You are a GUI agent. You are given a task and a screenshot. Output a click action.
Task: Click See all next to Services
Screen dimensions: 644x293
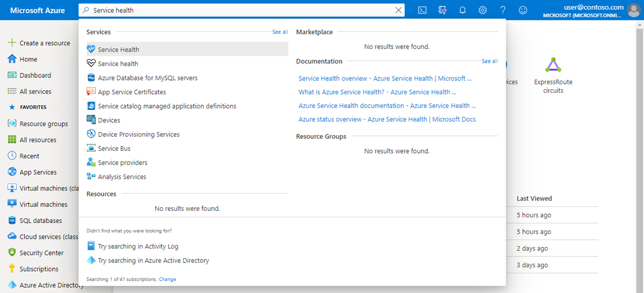pos(280,32)
